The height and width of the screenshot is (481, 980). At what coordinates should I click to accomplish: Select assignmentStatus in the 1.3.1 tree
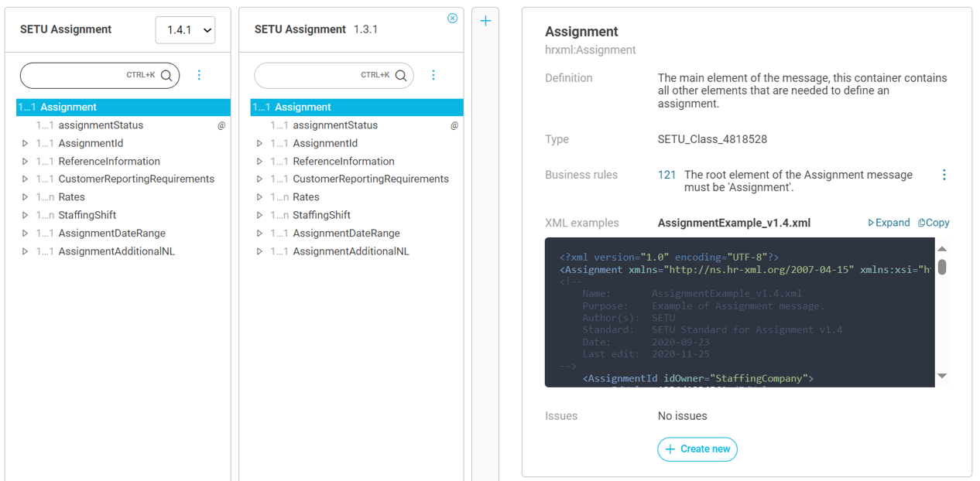point(335,125)
